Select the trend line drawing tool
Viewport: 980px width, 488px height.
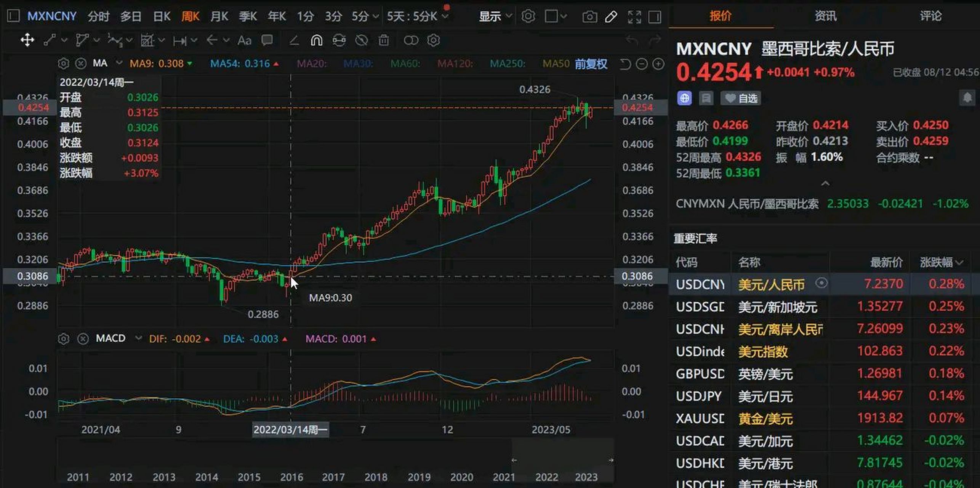[x=50, y=40]
